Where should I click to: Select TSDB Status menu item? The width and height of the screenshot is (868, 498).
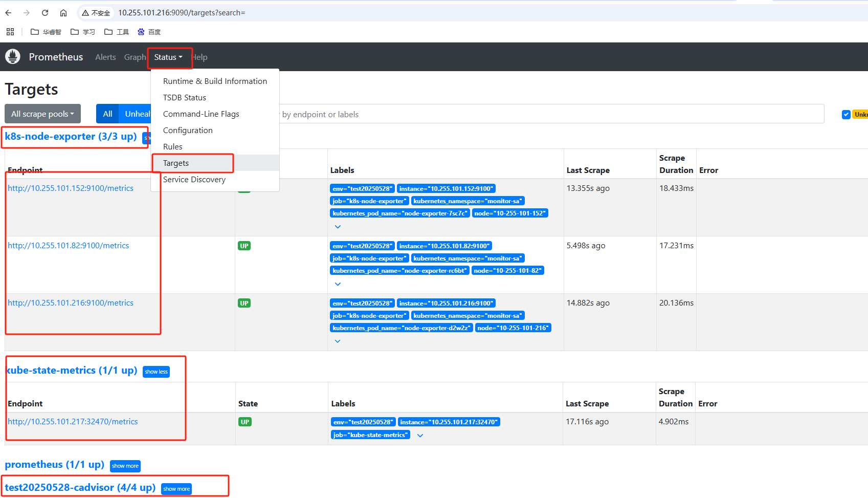click(x=215, y=97)
